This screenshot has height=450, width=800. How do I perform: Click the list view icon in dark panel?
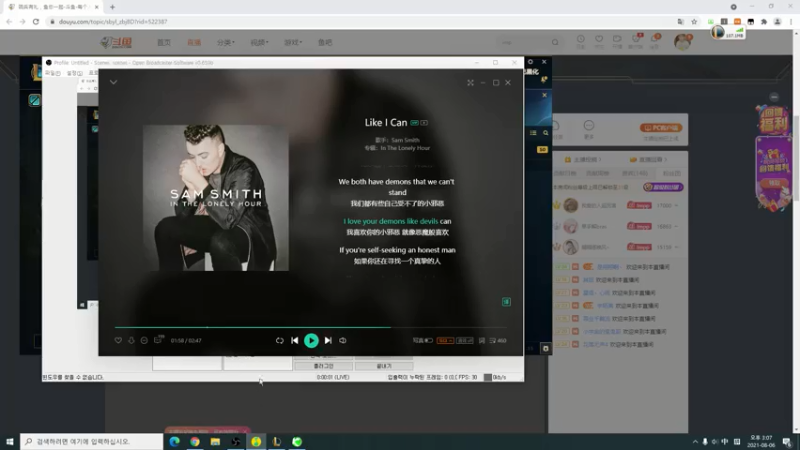pyautogui.click(x=533, y=133)
